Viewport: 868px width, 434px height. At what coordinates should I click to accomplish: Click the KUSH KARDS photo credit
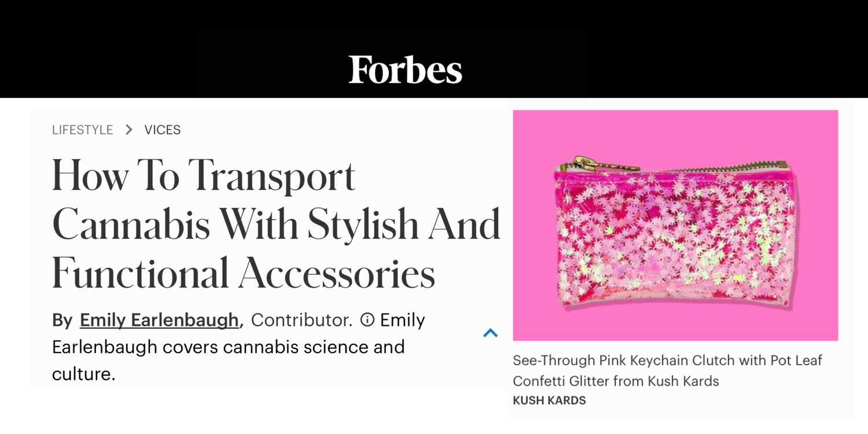pos(549,399)
